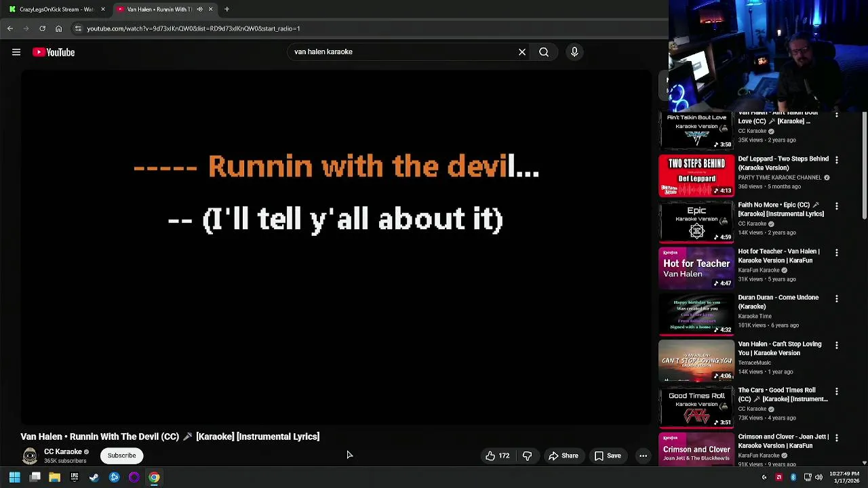Close the CrazyLegsOnKick Stream tab
This screenshot has width=868, height=488.
[x=103, y=9]
